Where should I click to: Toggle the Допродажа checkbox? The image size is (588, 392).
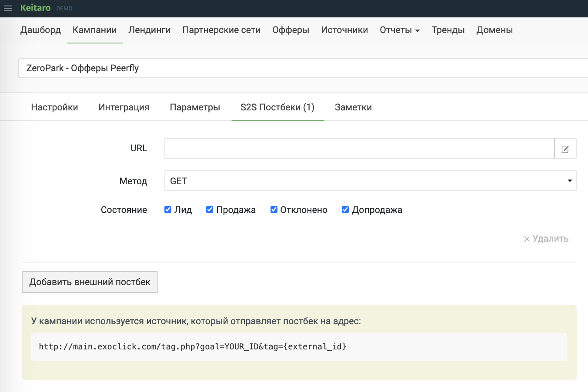point(345,209)
